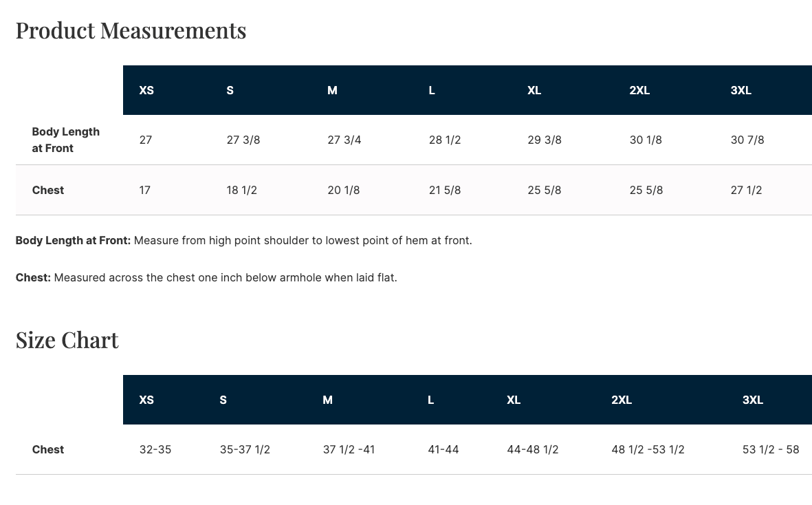Click the 18 1/2 chest measurement cell
This screenshot has width=812, height=505.
241,190
